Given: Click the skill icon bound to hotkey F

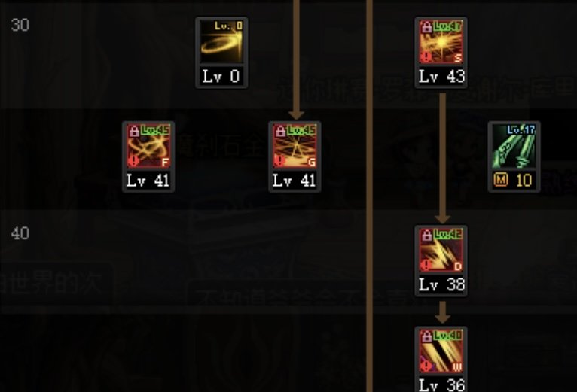Looking at the screenshot, I should tap(148, 146).
